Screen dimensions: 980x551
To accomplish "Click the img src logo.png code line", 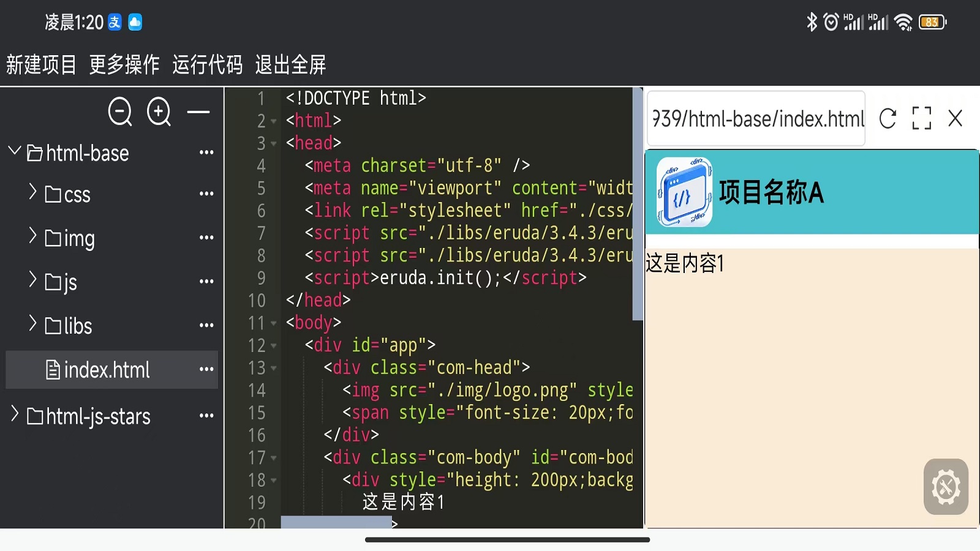I will point(488,390).
